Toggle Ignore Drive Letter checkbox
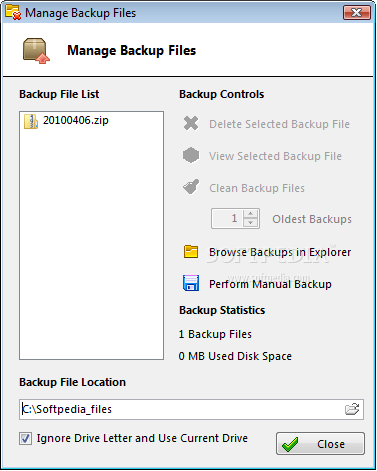Viewport: 377px width, 471px height. (26, 439)
